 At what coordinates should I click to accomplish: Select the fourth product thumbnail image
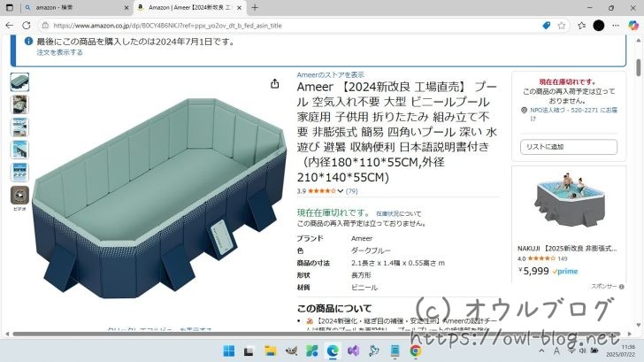pyautogui.click(x=19, y=150)
